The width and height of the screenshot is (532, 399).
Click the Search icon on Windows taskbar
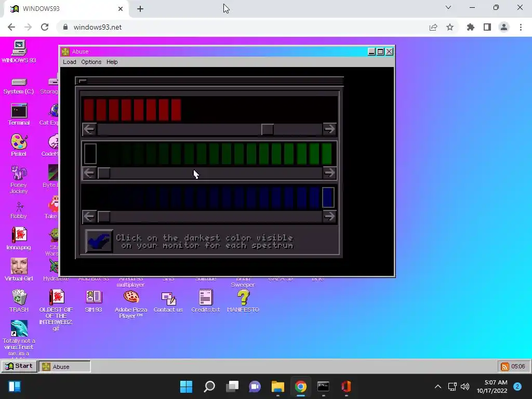(x=209, y=387)
